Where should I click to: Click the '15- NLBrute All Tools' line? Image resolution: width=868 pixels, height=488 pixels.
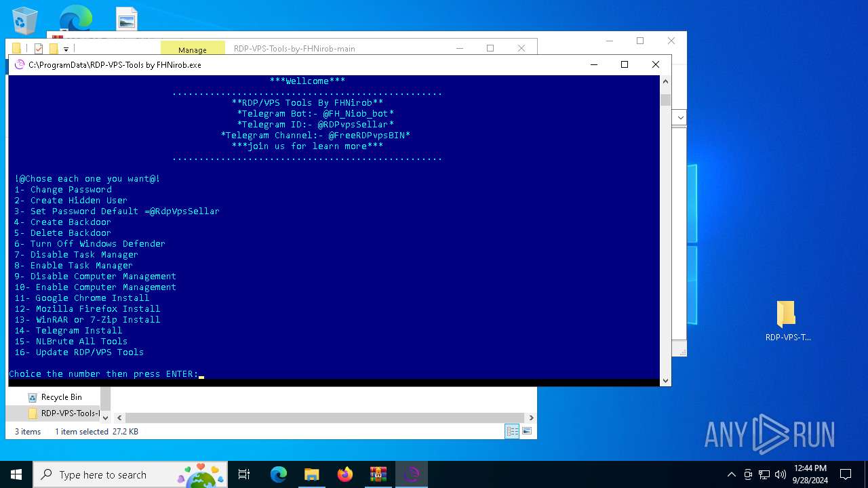click(71, 342)
